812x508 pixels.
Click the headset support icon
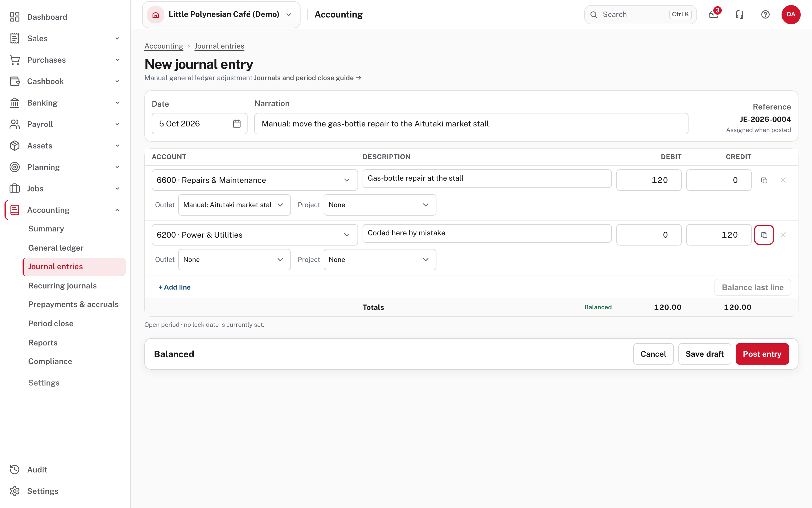click(739, 14)
